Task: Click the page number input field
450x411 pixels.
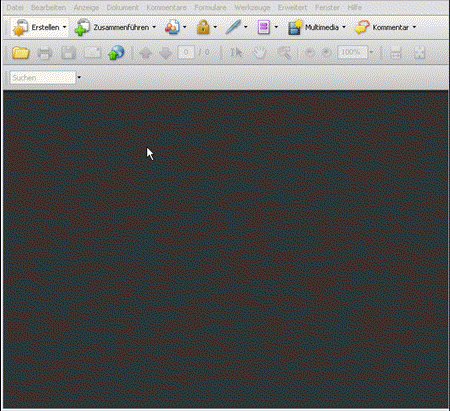Action: click(x=186, y=52)
